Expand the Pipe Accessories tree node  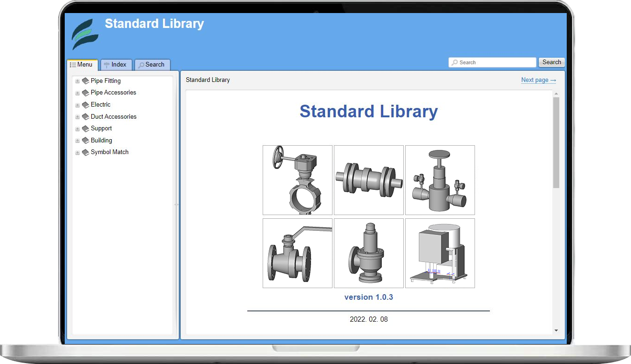(x=77, y=93)
